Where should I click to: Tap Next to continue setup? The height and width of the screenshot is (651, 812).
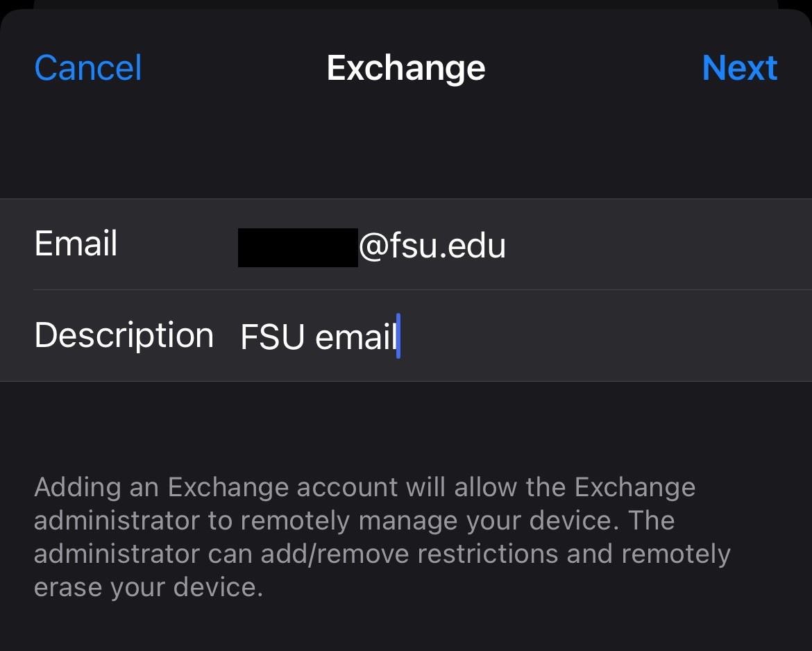coord(740,67)
